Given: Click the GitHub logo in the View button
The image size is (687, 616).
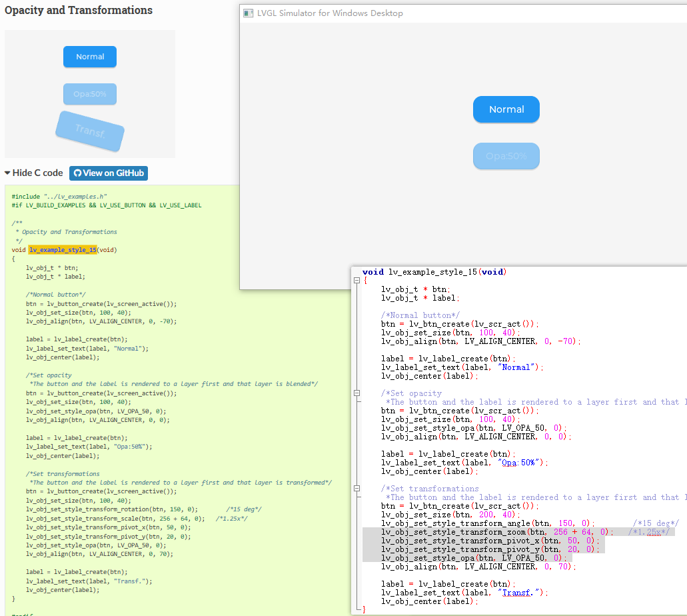Looking at the screenshot, I should click(x=77, y=173).
